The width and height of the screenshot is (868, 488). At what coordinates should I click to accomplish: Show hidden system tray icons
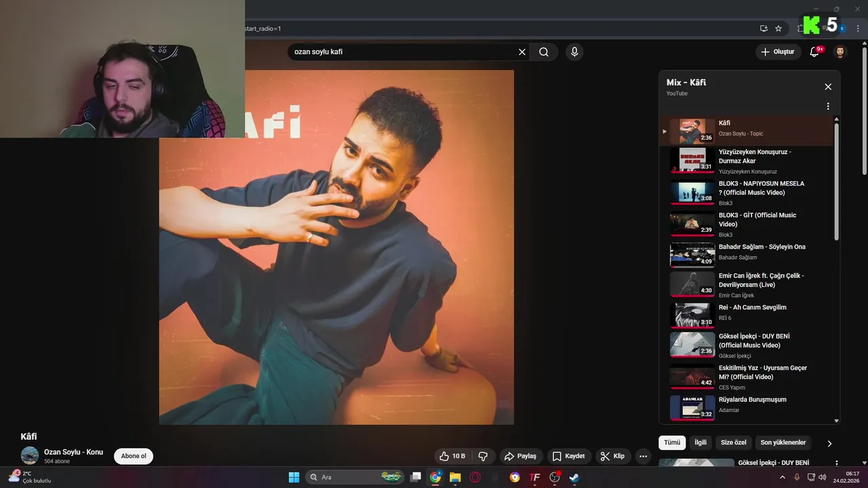pos(783,477)
